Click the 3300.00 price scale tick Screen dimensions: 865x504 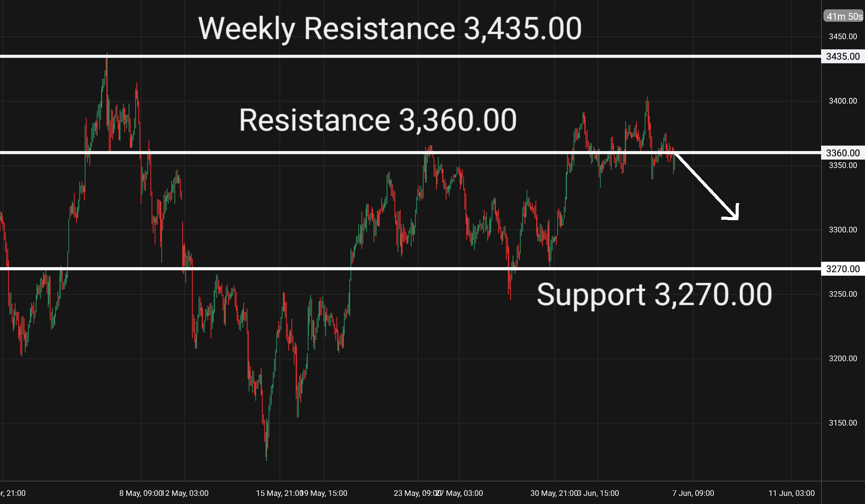843,230
